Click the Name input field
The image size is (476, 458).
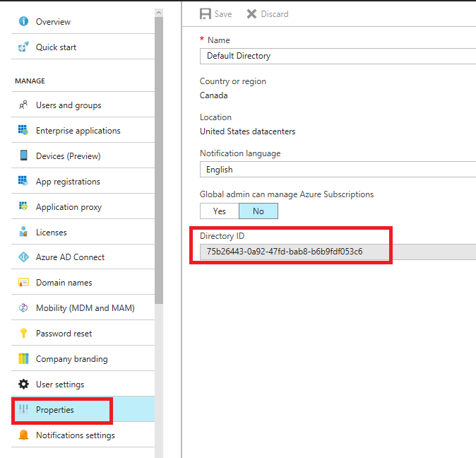point(338,56)
